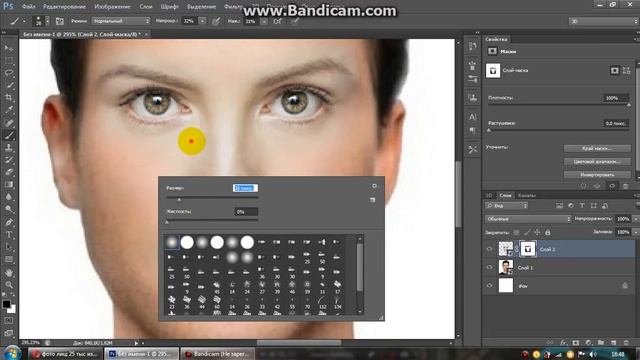Click the mask density slider
640x360 pixels.
pyautogui.click(x=558, y=105)
